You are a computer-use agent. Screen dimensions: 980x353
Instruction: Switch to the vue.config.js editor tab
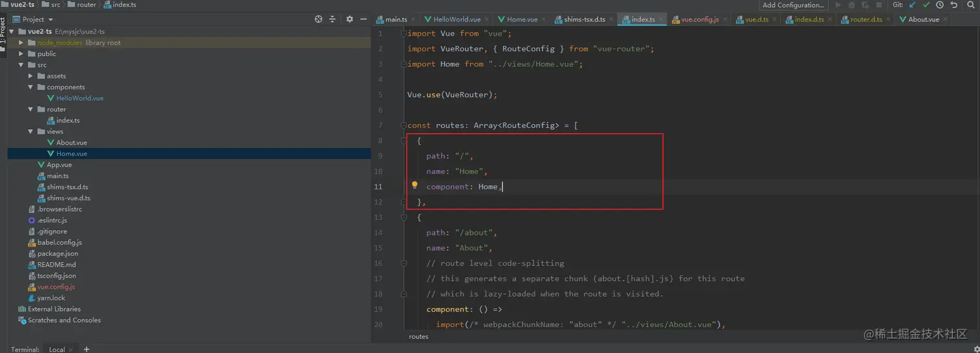699,19
